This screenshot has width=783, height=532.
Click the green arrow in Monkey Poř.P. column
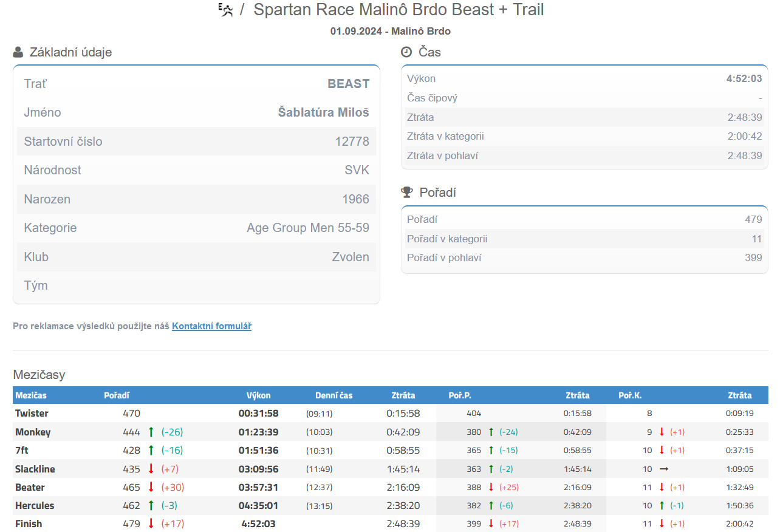click(491, 432)
